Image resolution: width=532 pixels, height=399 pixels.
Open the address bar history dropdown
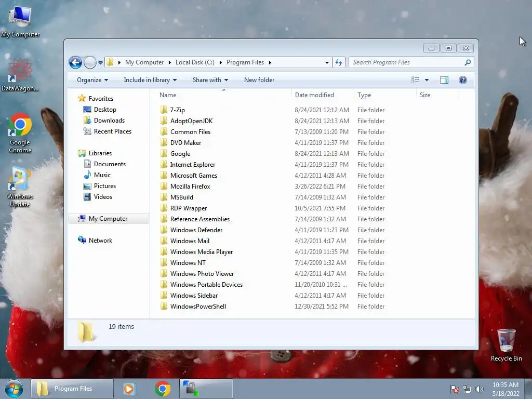(x=327, y=62)
